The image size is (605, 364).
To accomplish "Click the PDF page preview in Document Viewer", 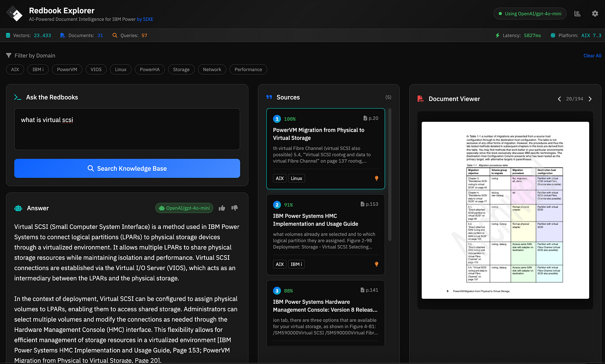I will [505, 210].
